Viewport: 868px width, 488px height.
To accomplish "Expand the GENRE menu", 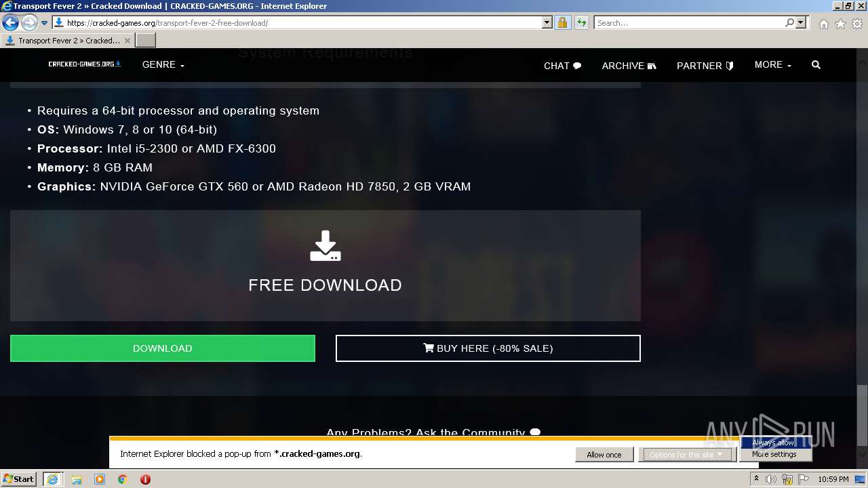I will click(x=163, y=65).
